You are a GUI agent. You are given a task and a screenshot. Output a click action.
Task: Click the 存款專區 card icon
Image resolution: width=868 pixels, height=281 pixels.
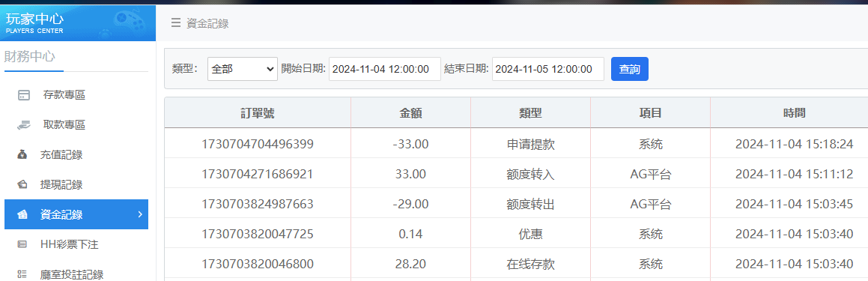coord(23,95)
